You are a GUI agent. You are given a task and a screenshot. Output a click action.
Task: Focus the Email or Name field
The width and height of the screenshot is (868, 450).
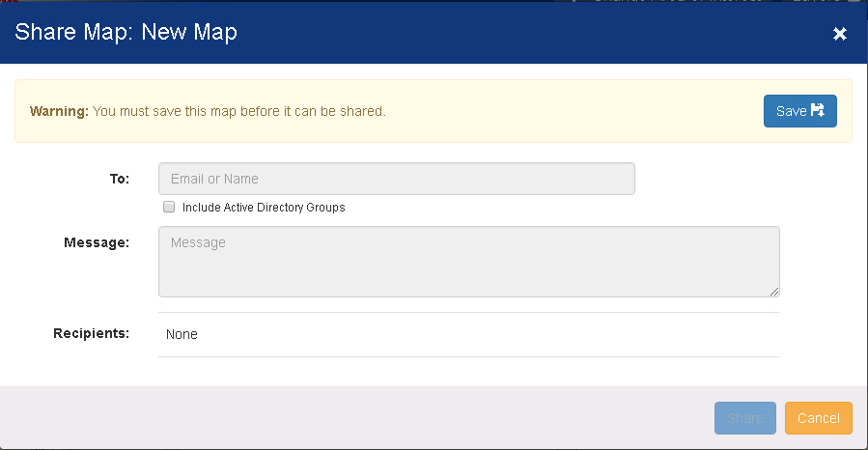pos(396,179)
